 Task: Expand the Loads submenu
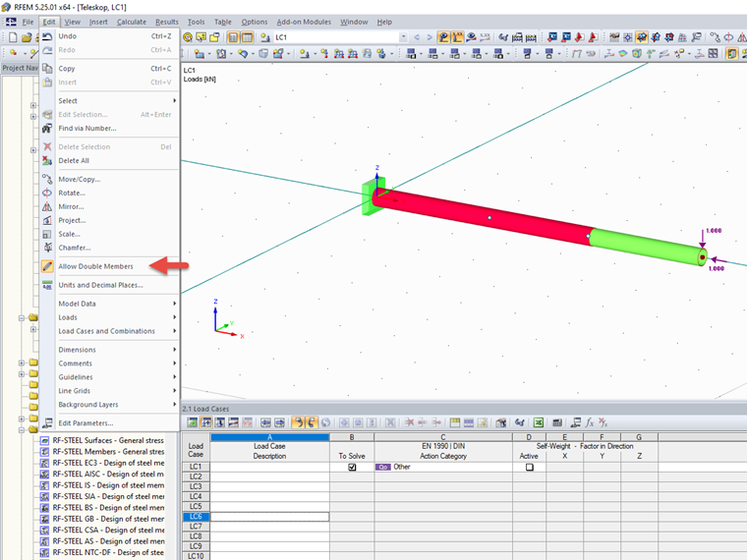(x=109, y=317)
